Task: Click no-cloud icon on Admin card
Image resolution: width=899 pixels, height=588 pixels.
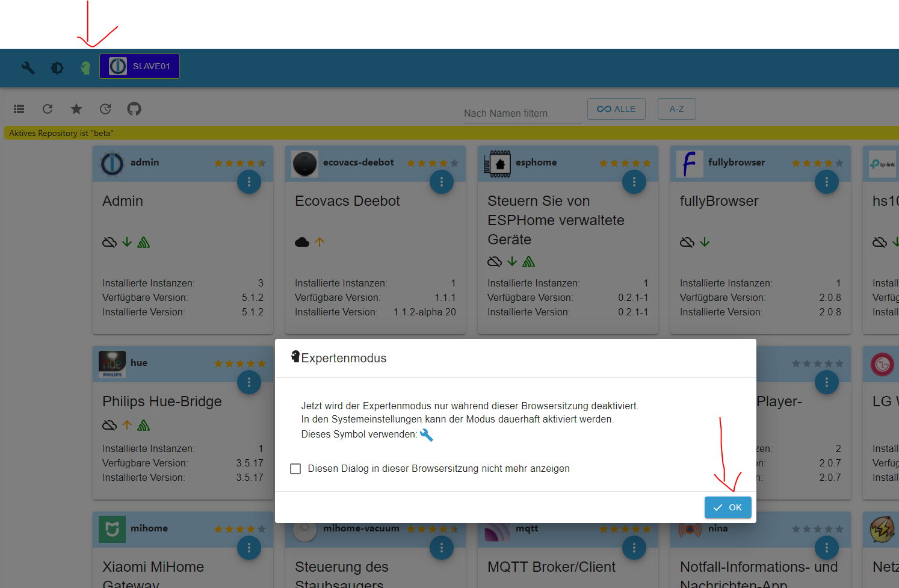Action: [x=110, y=242]
